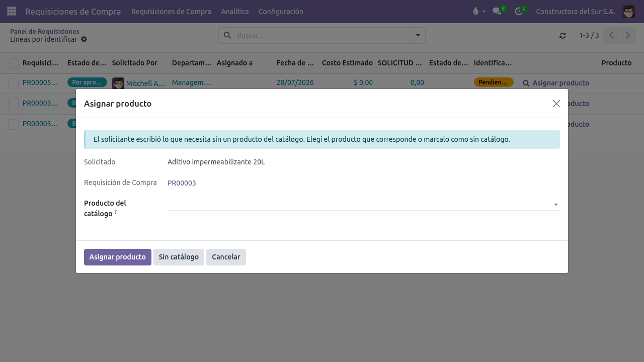
Task: Close the Asignar producto dialog with X
Action: coord(556,104)
